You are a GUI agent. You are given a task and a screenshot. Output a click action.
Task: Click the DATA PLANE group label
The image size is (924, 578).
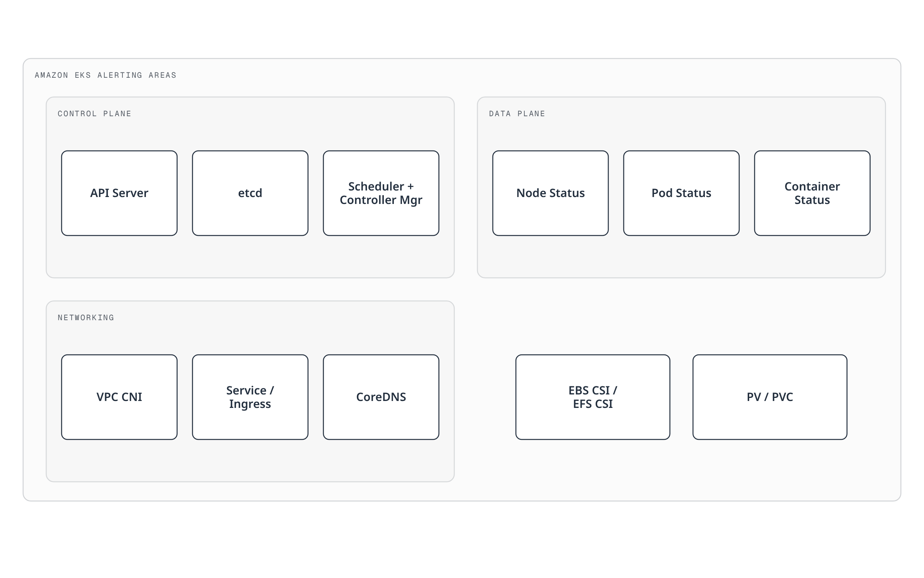coord(517,114)
